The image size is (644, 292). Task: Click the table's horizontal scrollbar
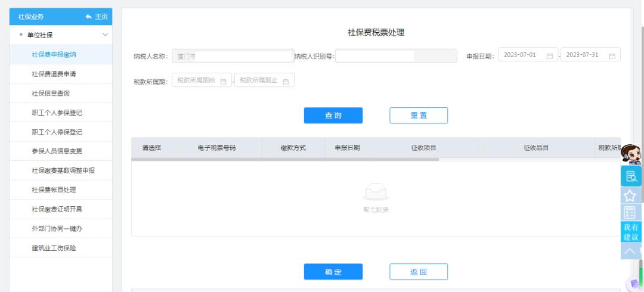285,160
